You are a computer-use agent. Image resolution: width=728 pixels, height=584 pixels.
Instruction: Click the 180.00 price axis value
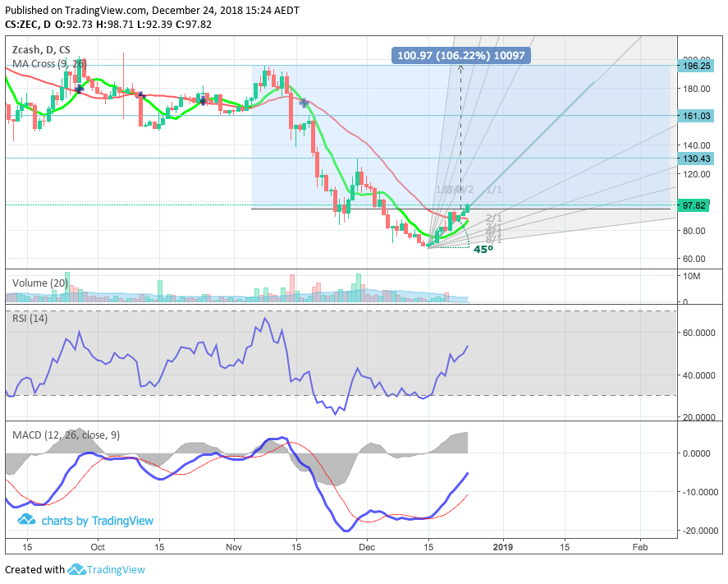coord(696,89)
